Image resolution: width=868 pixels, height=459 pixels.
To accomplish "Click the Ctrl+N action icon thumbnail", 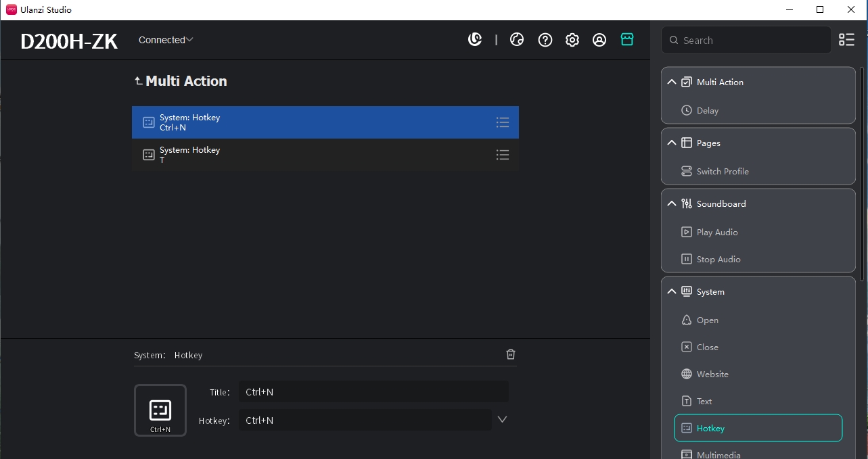I will (x=160, y=410).
